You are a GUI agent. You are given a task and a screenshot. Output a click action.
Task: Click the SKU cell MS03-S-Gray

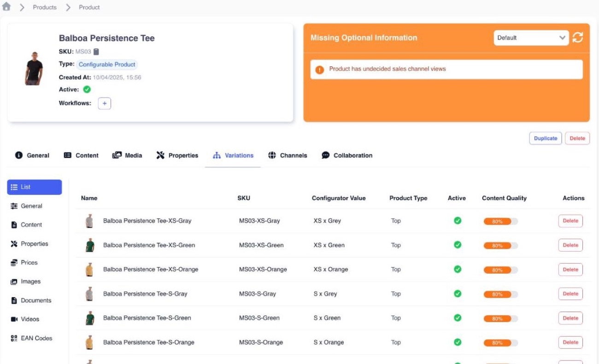258,294
